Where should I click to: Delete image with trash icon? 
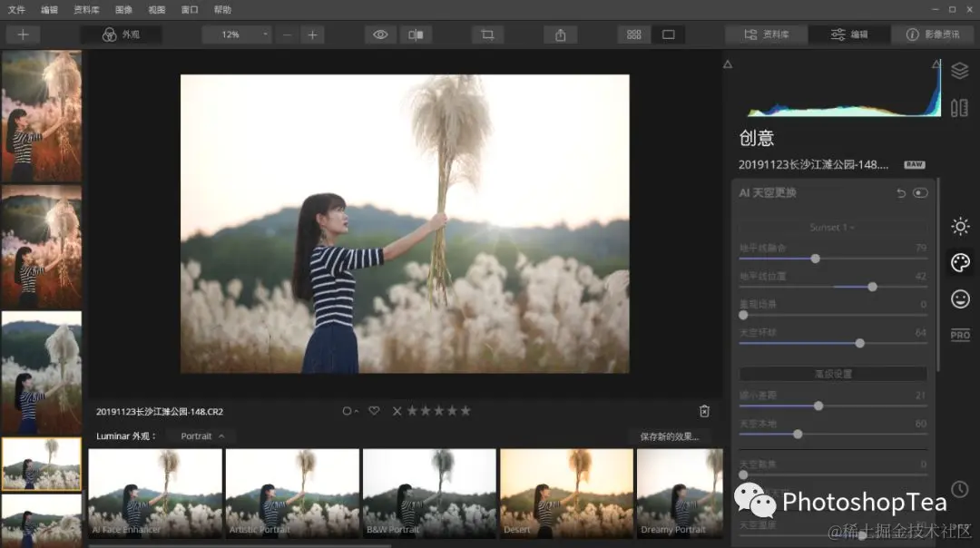(704, 411)
